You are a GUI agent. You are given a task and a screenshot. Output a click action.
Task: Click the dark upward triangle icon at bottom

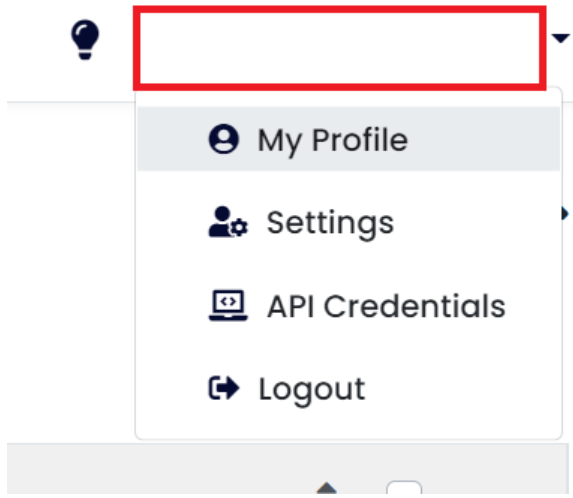point(326,488)
